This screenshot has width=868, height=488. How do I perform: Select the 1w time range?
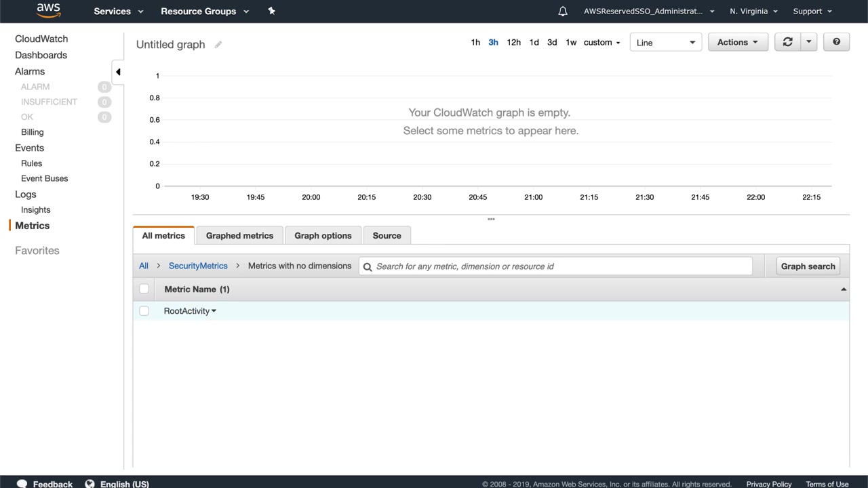[571, 42]
